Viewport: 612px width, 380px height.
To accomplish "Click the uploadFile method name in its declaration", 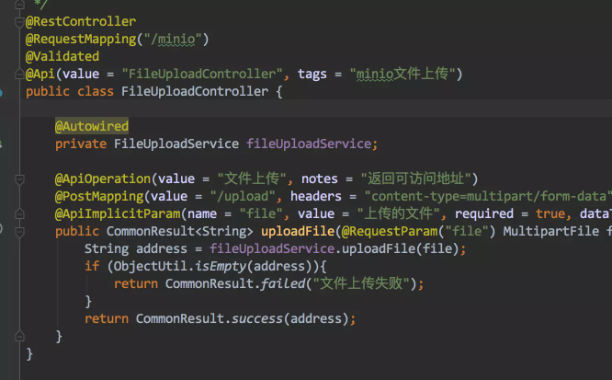I will pos(297,231).
